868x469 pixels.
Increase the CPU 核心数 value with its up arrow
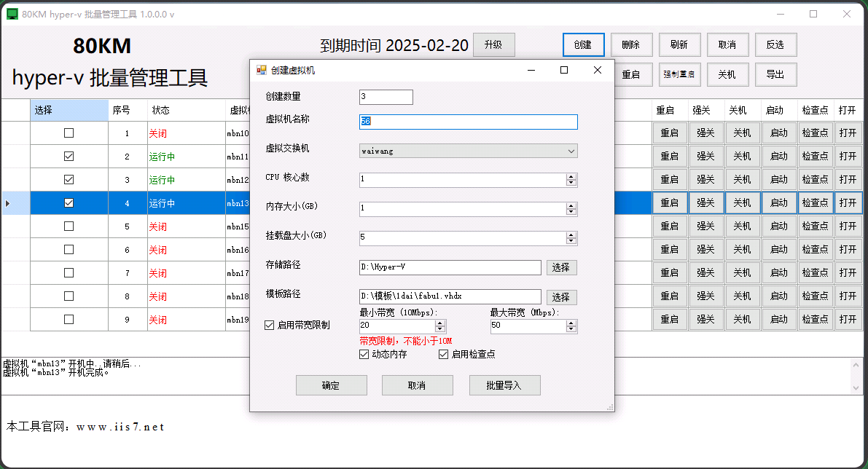pyautogui.click(x=573, y=177)
